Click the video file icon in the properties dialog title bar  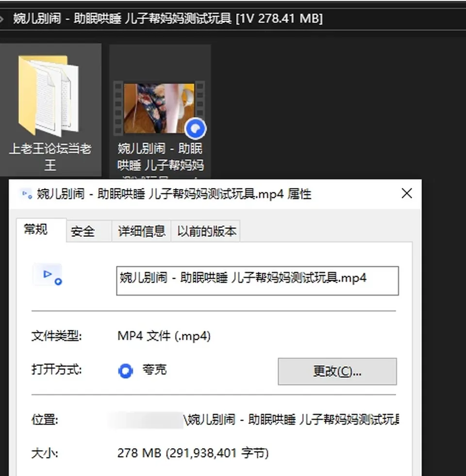26,194
